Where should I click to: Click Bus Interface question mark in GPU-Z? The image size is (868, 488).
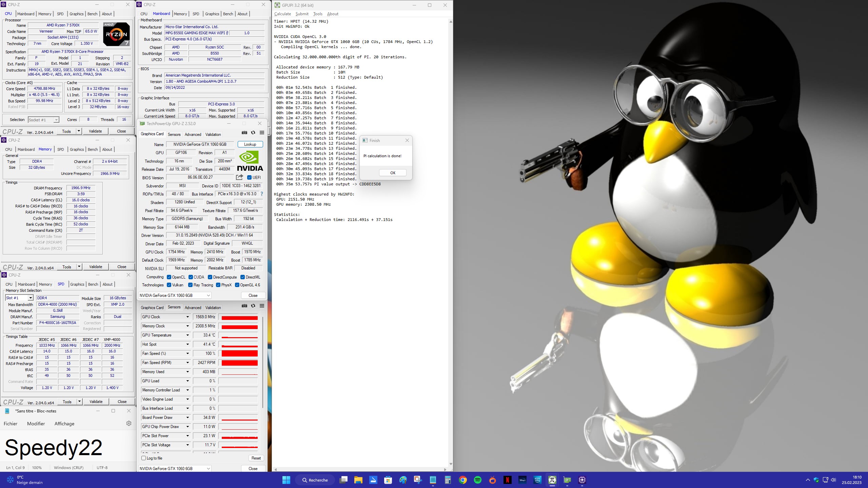[262, 194]
